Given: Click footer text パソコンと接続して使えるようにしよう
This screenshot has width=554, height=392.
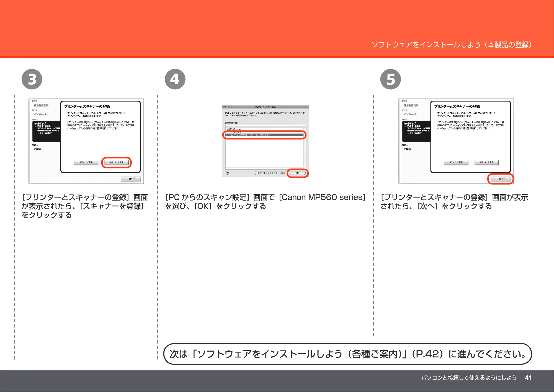Looking at the screenshot, I should tap(469, 378).
